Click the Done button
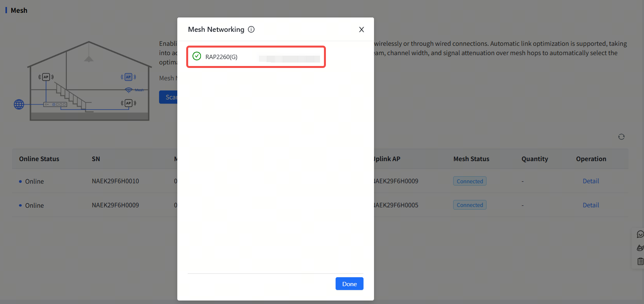Screen dimensions: 644x304 (x=349, y=284)
